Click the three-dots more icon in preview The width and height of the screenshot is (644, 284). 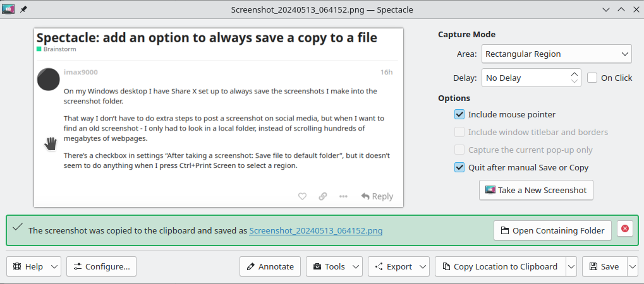click(x=343, y=196)
